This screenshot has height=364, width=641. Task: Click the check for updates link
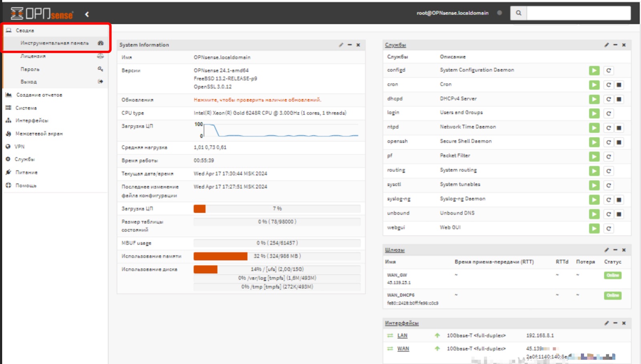click(257, 100)
